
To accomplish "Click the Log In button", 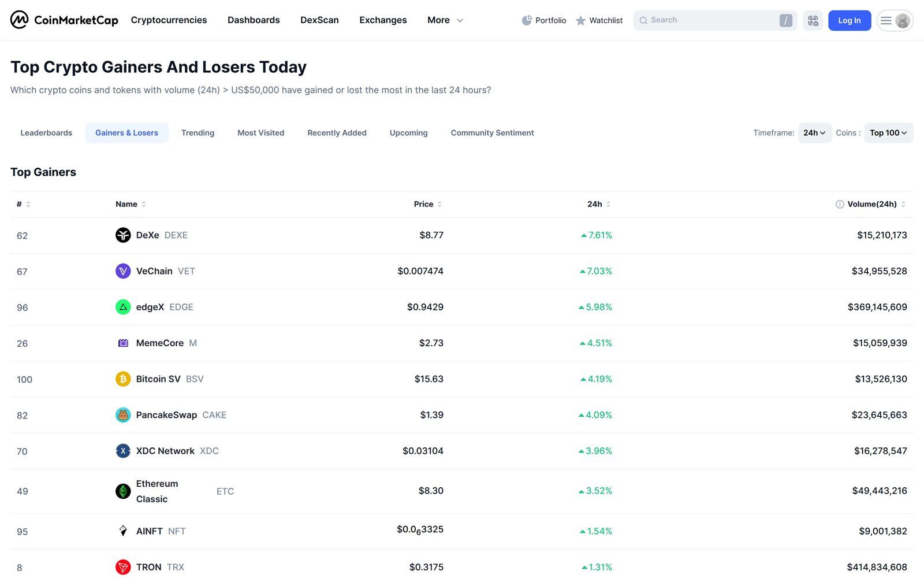I will tap(849, 20).
